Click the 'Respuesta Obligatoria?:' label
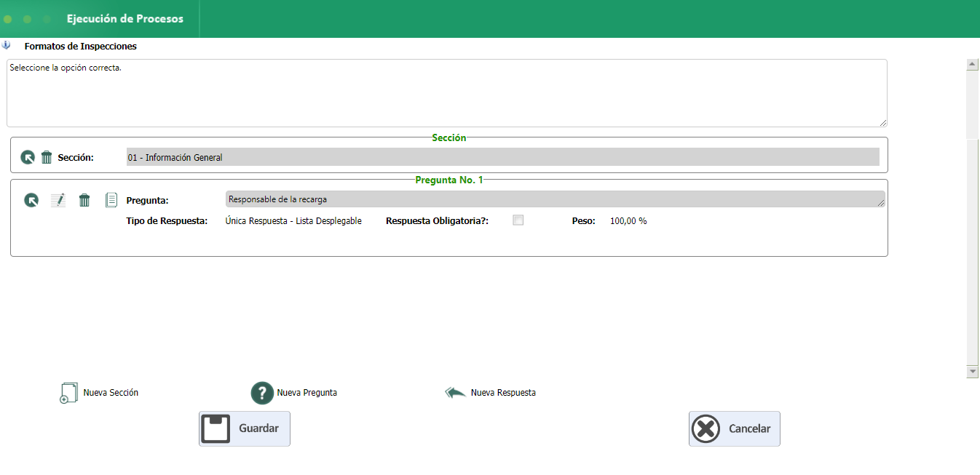 (437, 220)
